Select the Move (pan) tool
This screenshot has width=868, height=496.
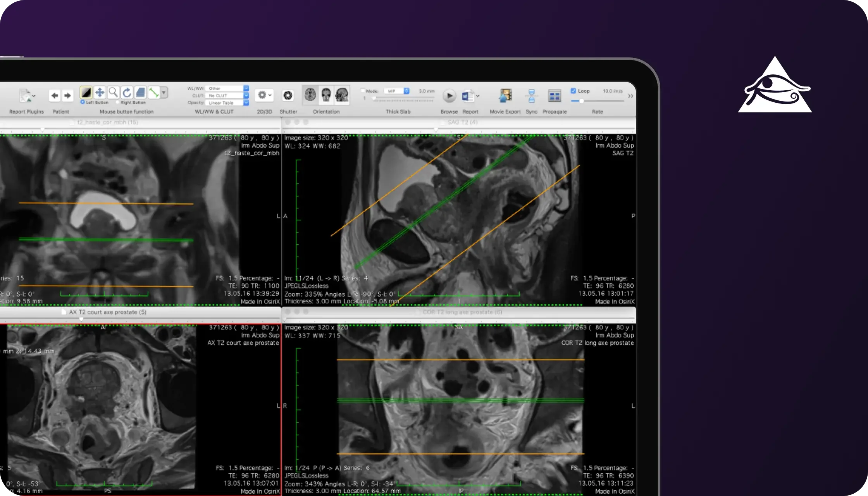[100, 93]
